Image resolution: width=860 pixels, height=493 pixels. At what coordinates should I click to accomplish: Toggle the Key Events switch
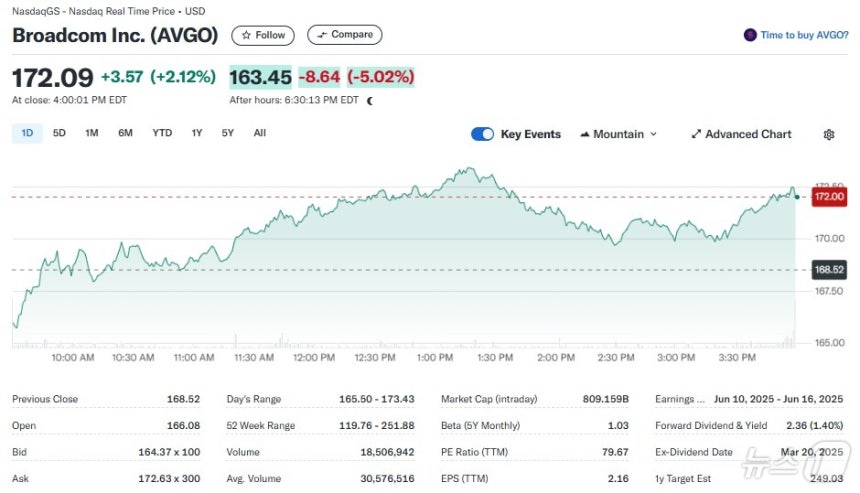pyautogui.click(x=482, y=134)
